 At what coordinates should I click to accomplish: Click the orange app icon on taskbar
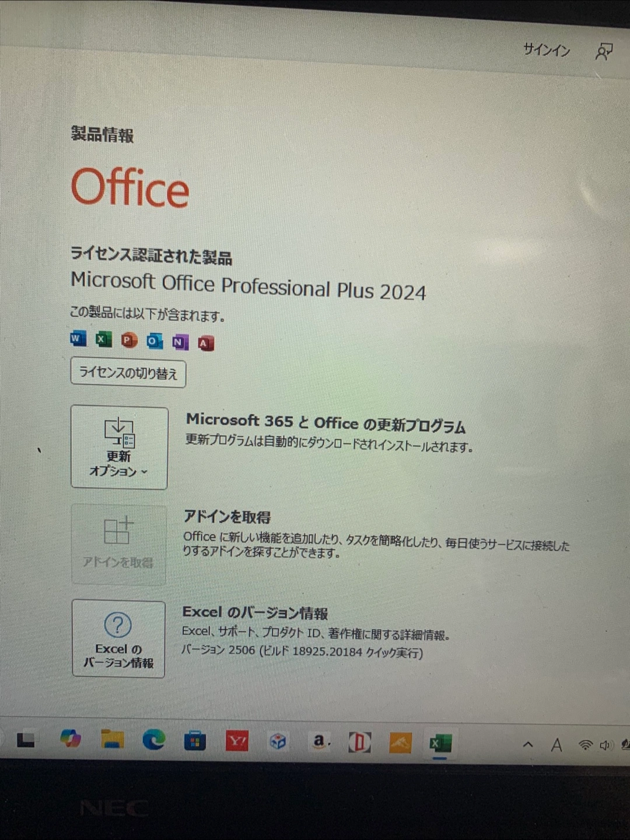[x=400, y=743]
